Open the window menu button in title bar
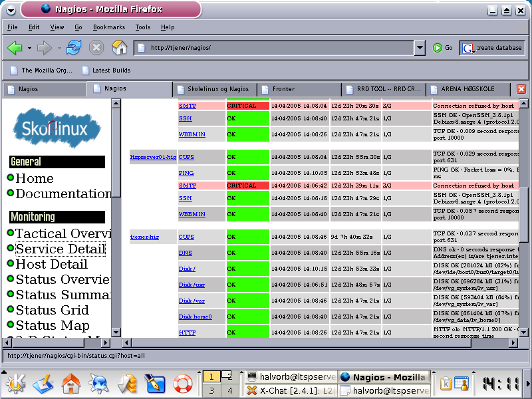Viewport: 532px width, 399px height. pyautogui.click(x=11, y=10)
